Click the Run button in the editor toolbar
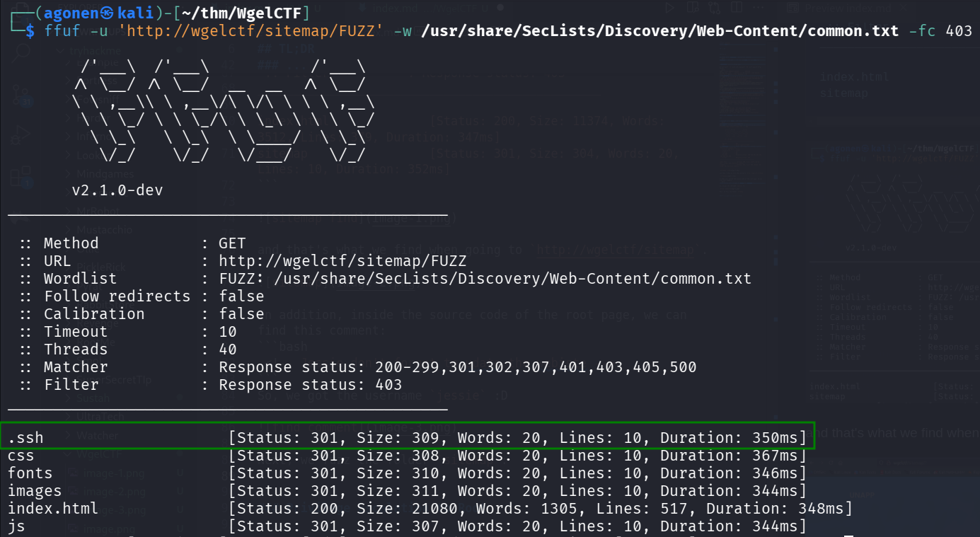980x537 pixels. [x=670, y=8]
